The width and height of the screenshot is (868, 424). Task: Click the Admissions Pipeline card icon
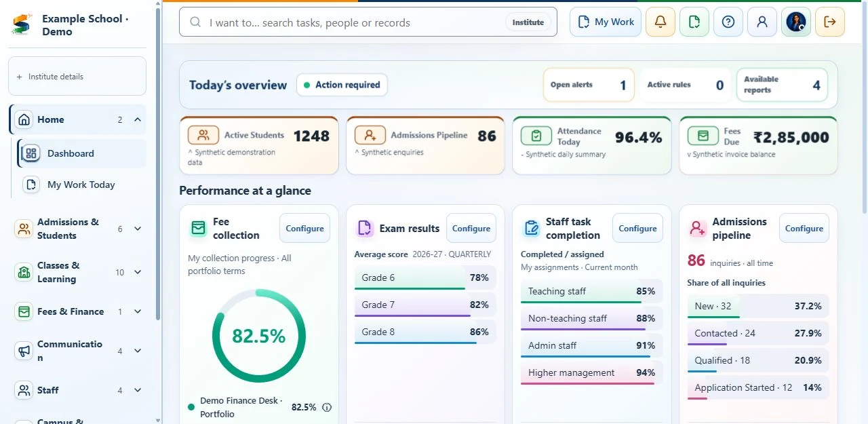(x=370, y=135)
